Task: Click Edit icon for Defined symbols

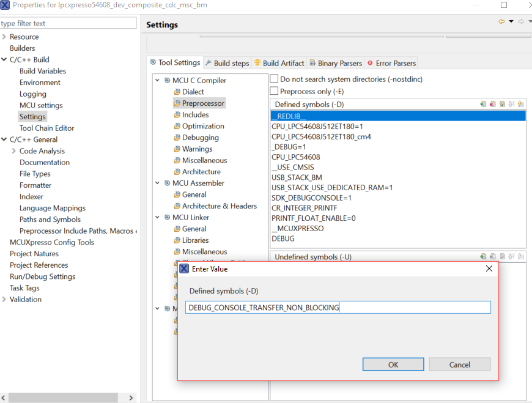Action: point(502,104)
